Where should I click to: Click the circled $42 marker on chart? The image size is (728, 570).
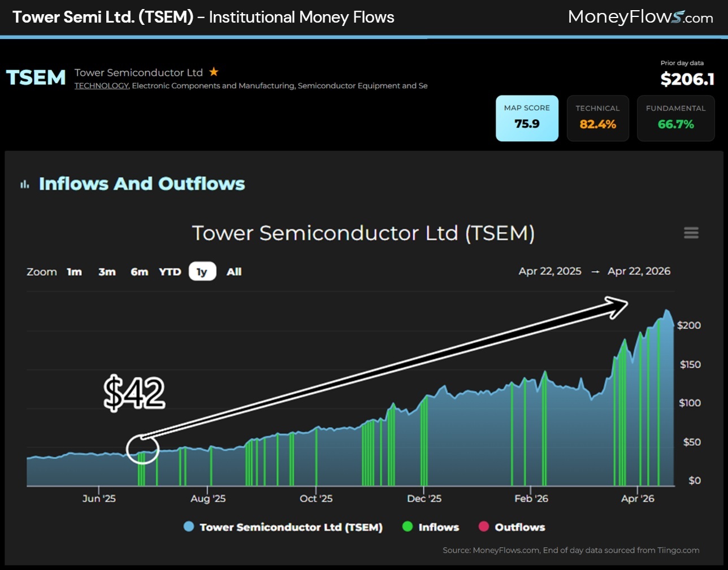click(142, 449)
